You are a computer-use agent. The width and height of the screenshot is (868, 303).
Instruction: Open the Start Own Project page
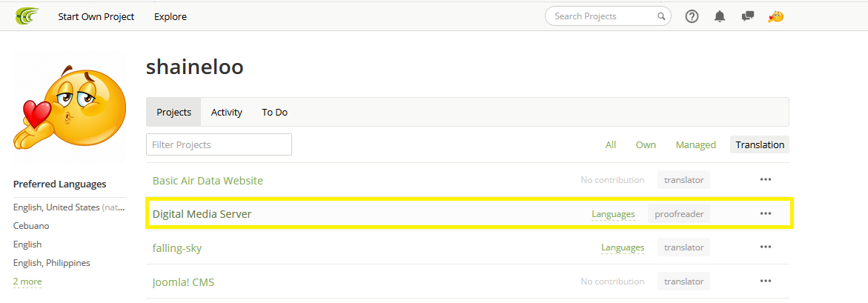point(96,16)
